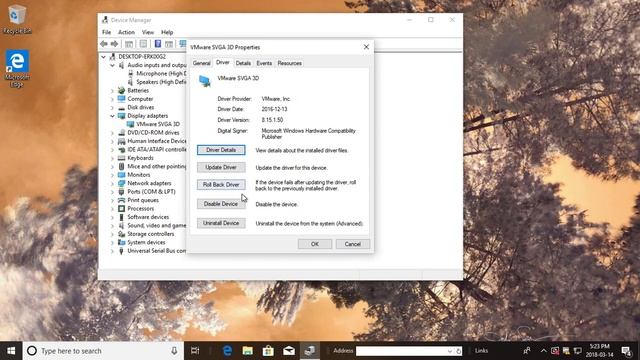Select the Disk drives category icon

pyautogui.click(x=121, y=107)
